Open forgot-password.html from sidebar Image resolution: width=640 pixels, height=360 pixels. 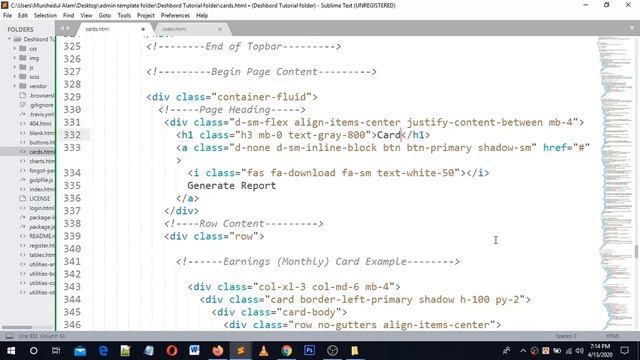click(x=41, y=171)
